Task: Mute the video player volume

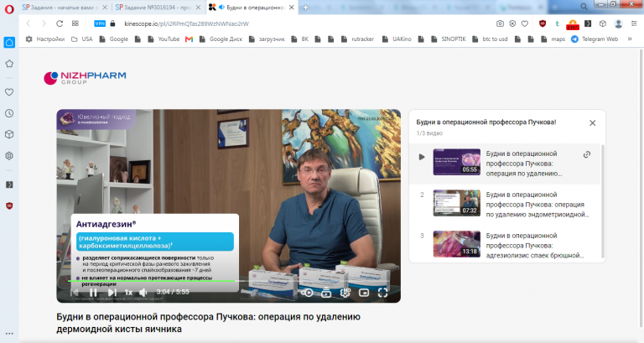Action: 143,293
